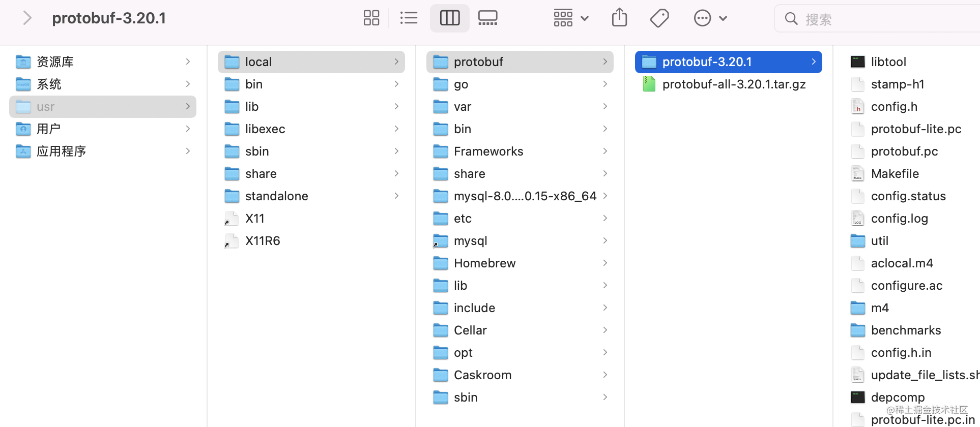Expand the Homebrew row chevron
980x427 pixels.
click(x=605, y=263)
